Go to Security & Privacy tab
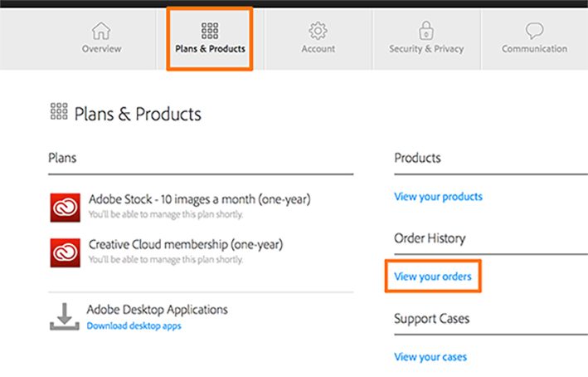This screenshot has width=588, height=377. tap(427, 49)
